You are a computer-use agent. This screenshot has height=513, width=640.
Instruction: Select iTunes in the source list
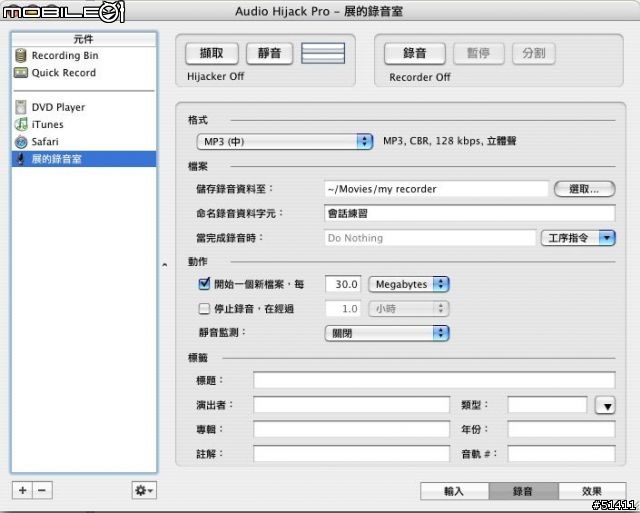[x=84, y=124]
